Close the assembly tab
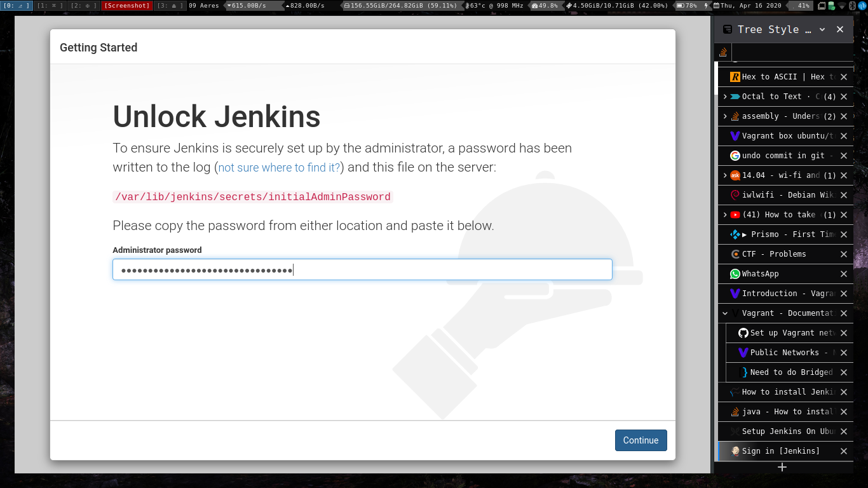Image resolution: width=868 pixels, height=488 pixels. (x=844, y=116)
